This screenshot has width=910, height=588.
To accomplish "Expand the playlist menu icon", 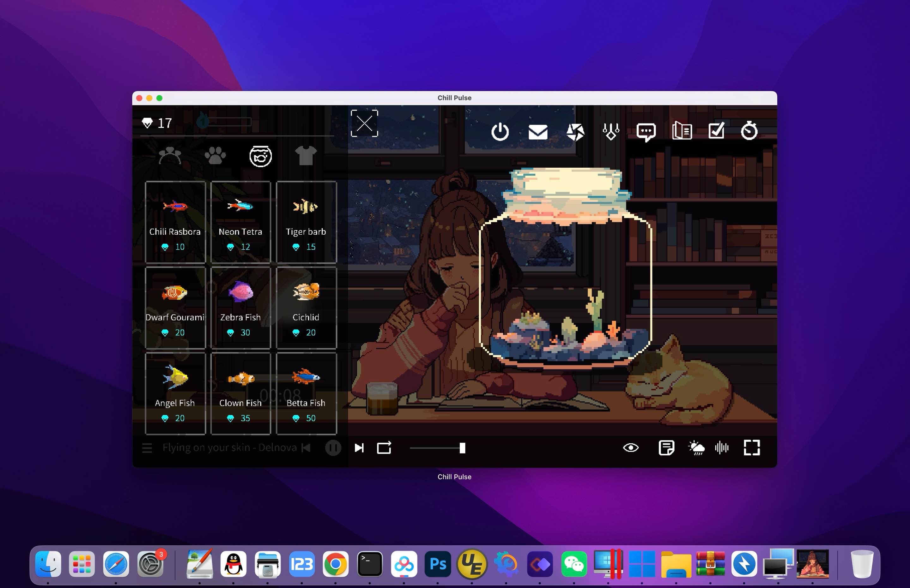I will (x=147, y=448).
